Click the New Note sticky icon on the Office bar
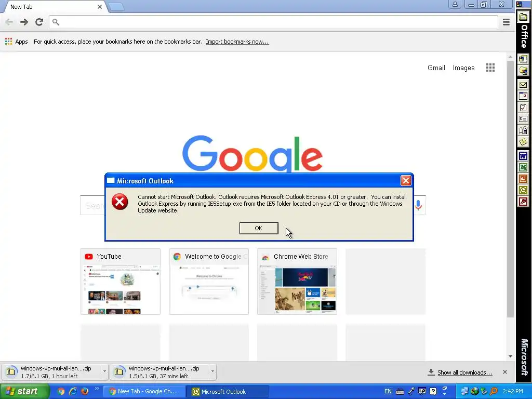Viewport: 532px width, 399px height. 523,142
